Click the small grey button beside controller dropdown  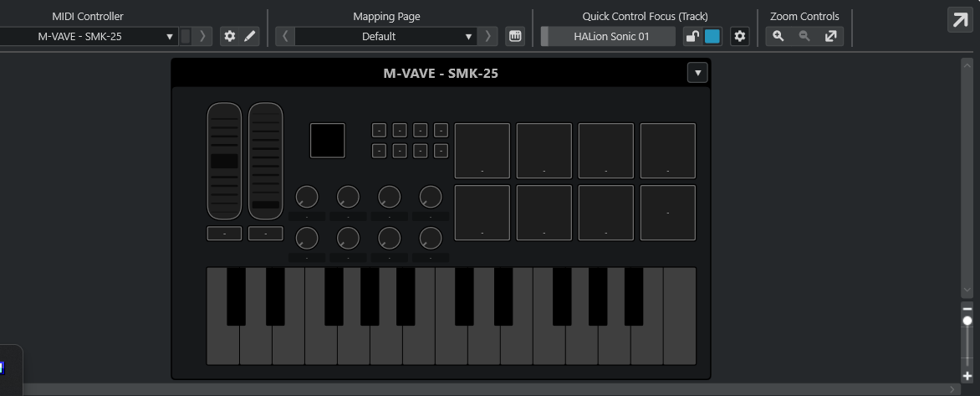(x=186, y=36)
